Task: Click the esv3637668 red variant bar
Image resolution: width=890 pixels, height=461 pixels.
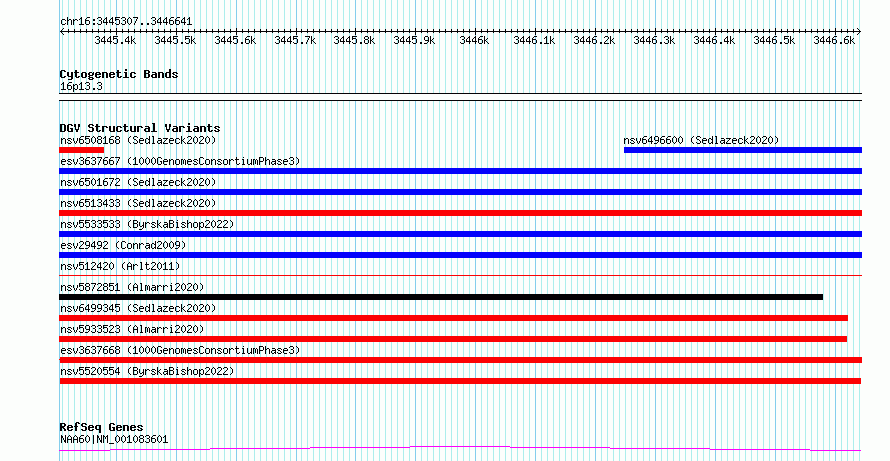Action: point(460,360)
